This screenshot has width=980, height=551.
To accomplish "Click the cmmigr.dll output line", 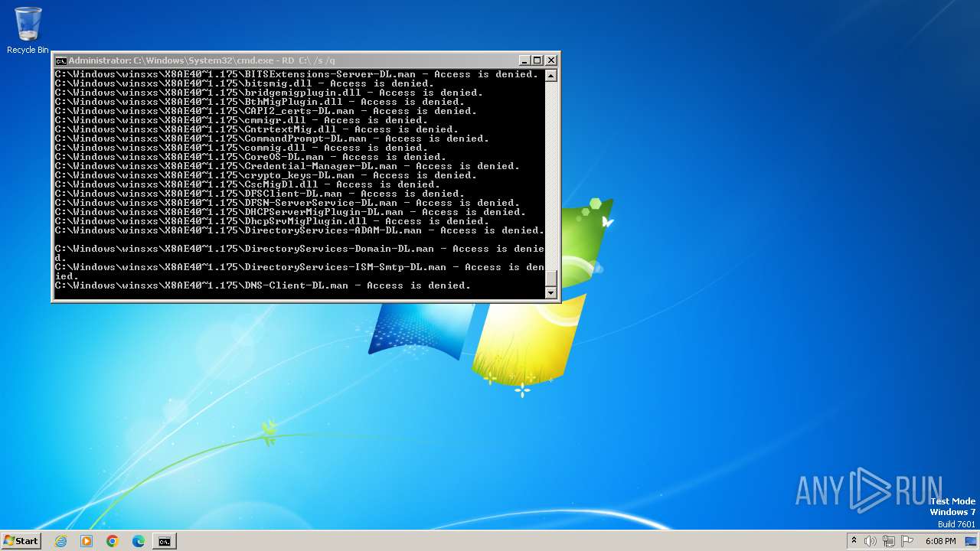I will pos(241,120).
